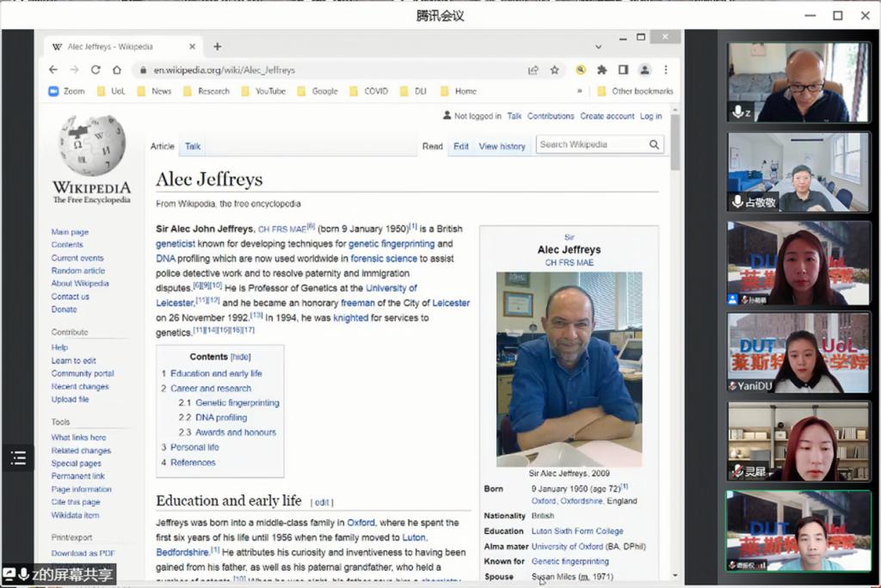The image size is (881, 588).
Task: Open the Tencent Meeting side list icon
Action: (18, 459)
